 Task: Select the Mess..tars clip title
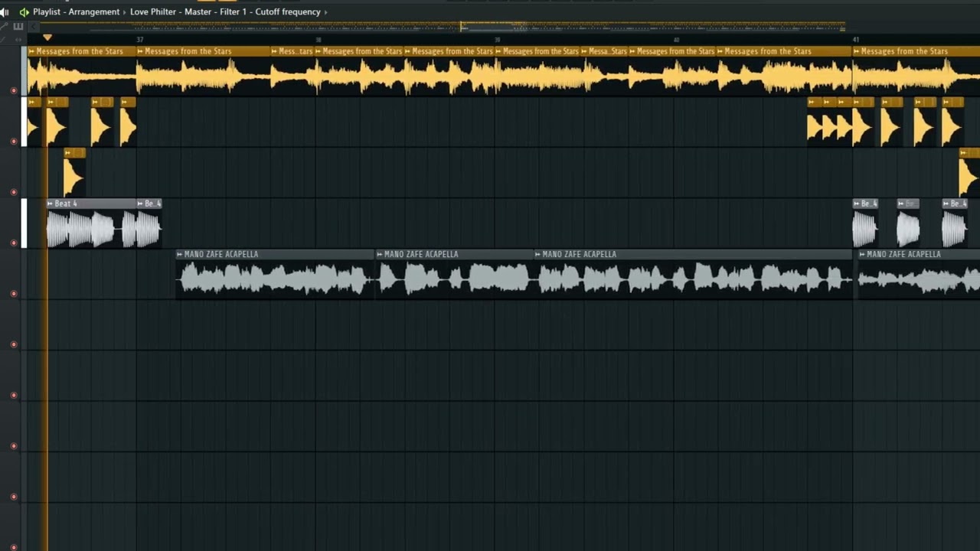tap(296, 51)
